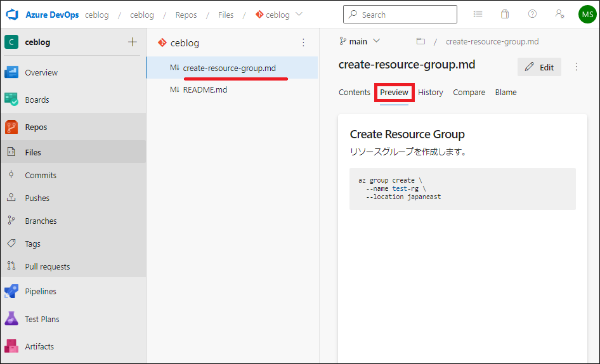Select create-resource-group.md in file tree
Viewport: 600px width, 364px height.
232,68
